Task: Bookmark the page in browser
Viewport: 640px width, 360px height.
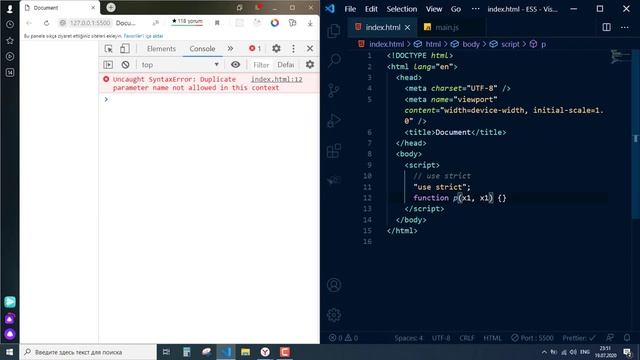Action: 217,23
